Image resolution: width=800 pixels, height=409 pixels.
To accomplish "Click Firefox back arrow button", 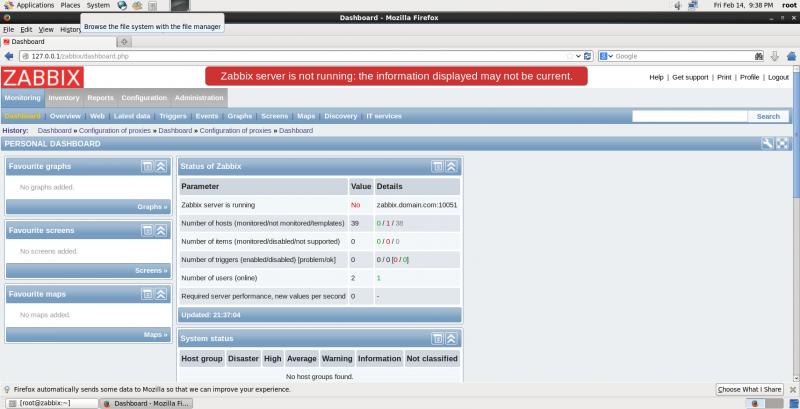I will [x=9, y=56].
